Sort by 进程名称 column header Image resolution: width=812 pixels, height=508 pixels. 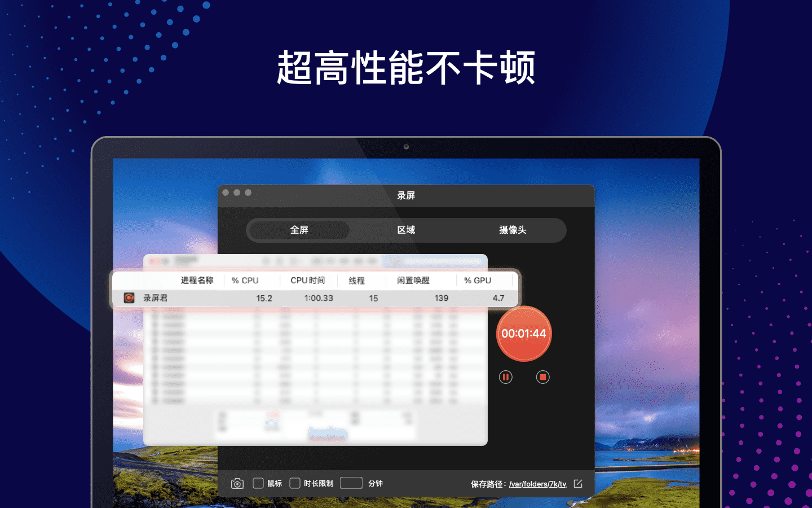[197, 280]
